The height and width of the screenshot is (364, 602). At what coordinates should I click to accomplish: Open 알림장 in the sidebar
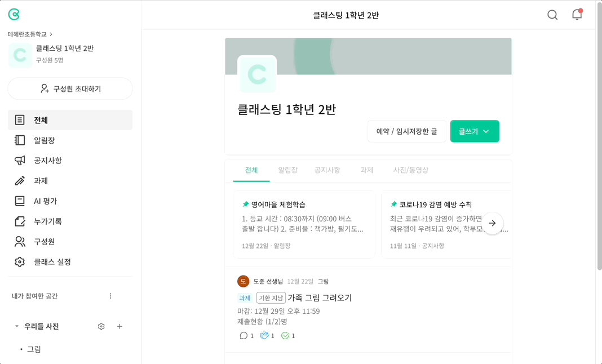[70, 140]
